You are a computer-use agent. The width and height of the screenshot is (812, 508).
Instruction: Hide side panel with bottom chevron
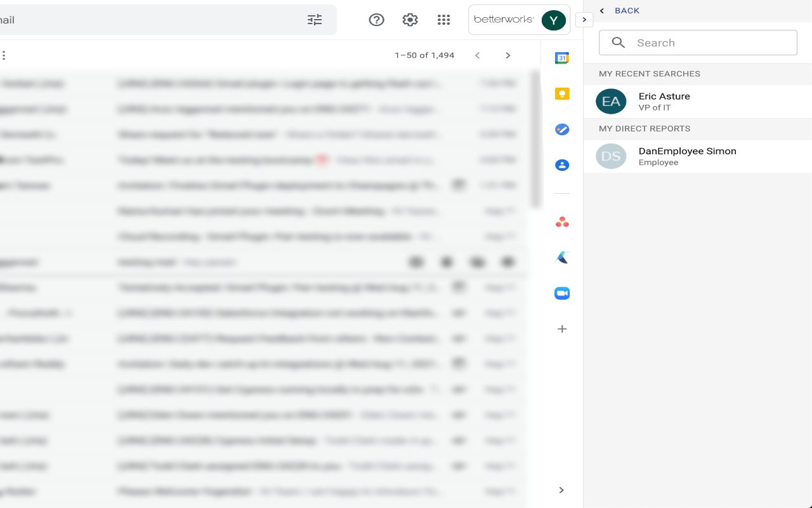coord(561,490)
